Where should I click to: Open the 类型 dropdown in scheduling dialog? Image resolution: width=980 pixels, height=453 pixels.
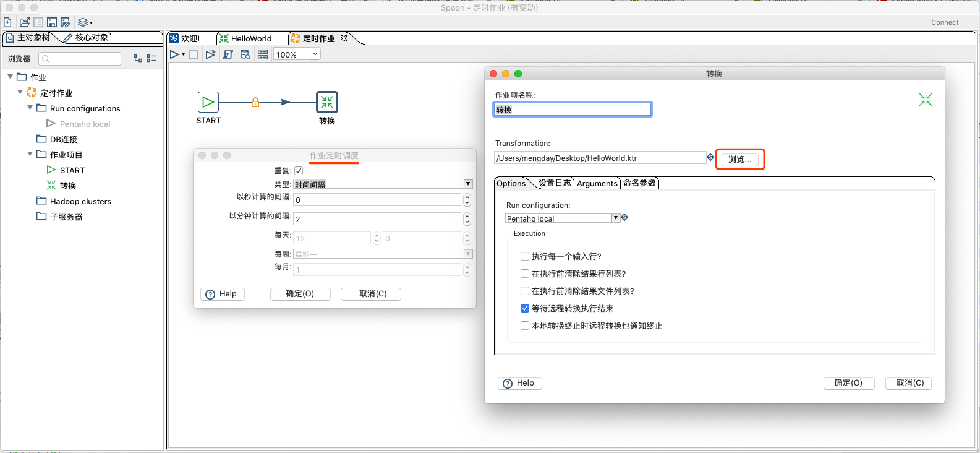[468, 184]
